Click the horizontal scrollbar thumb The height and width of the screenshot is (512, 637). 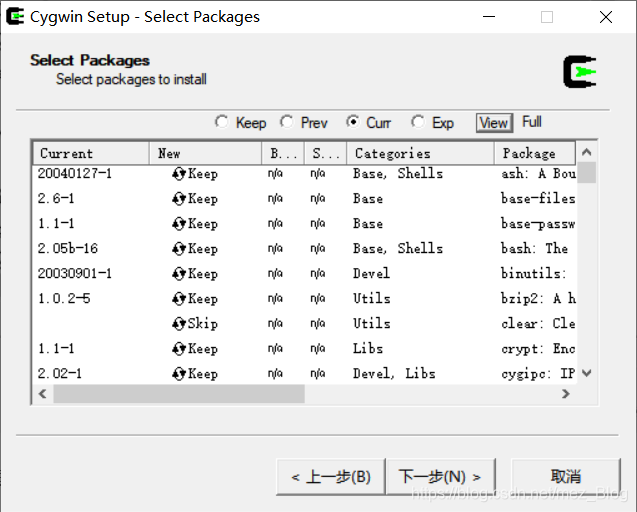click(179, 394)
